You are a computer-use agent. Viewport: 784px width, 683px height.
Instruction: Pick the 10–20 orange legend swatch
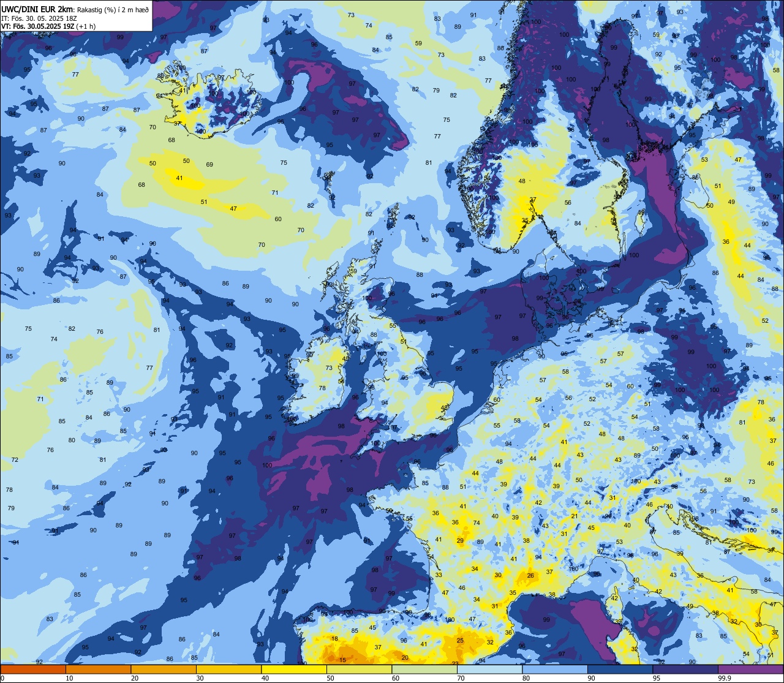click(x=98, y=669)
